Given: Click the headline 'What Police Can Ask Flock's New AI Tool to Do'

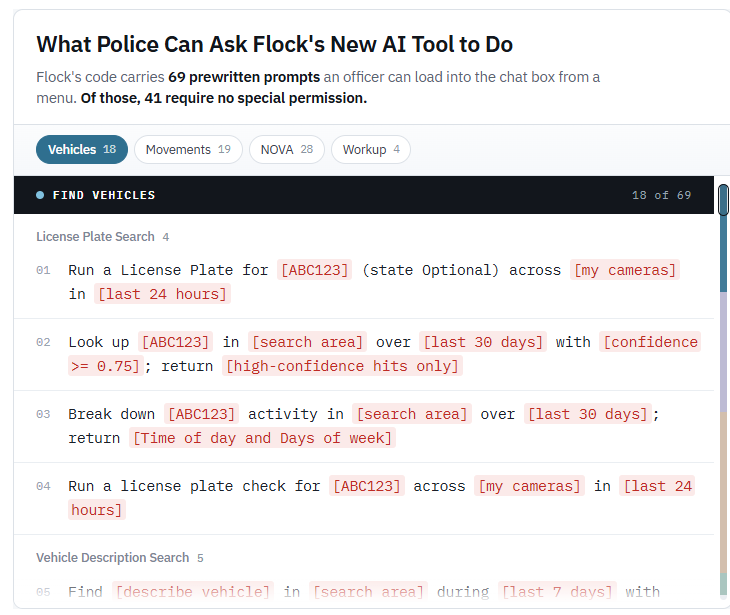Looking at the screenshot, I should pyautogui.click(x=275, y=44).
